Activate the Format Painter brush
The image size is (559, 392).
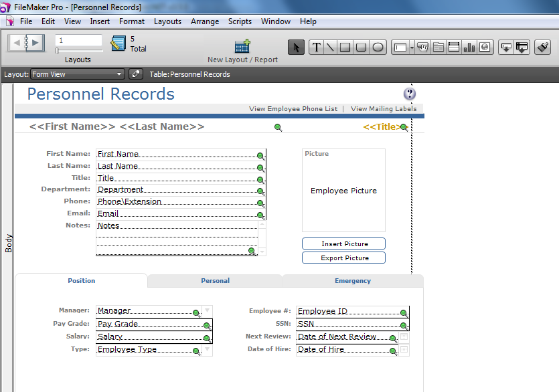tap(543, 47)
